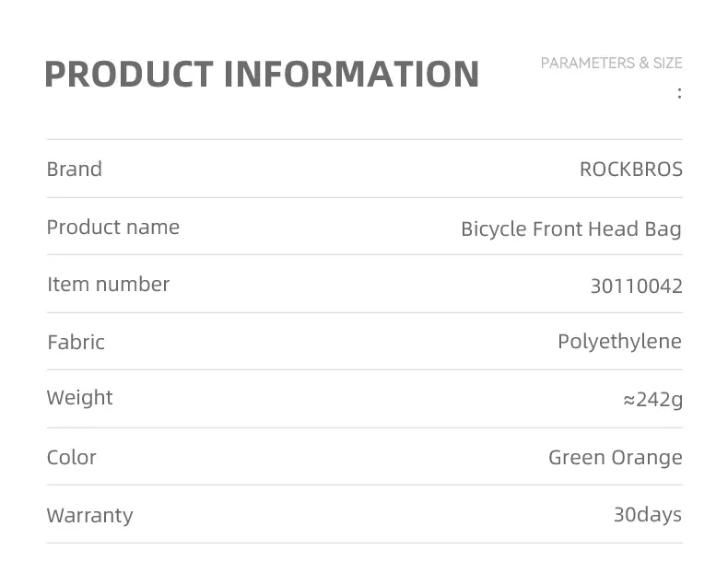Select the Product name label
This screenshot has width=728, height=573.
point(113,228)
